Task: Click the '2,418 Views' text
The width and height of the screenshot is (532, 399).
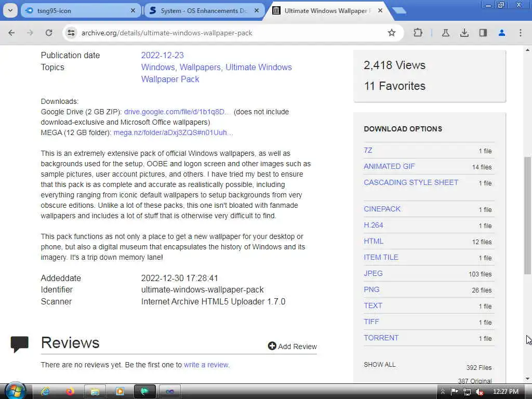Action: tap(394, 65)
